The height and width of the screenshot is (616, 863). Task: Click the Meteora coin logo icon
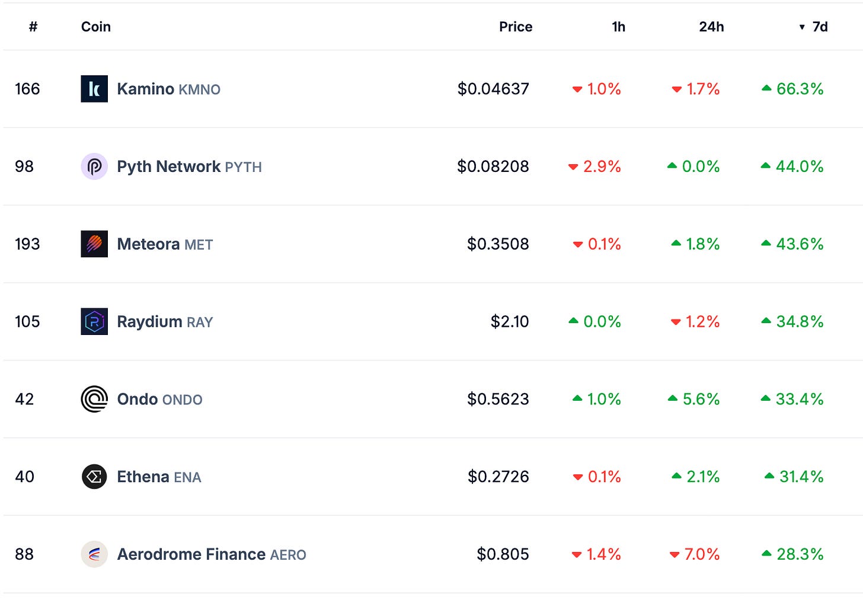point(94,244)
